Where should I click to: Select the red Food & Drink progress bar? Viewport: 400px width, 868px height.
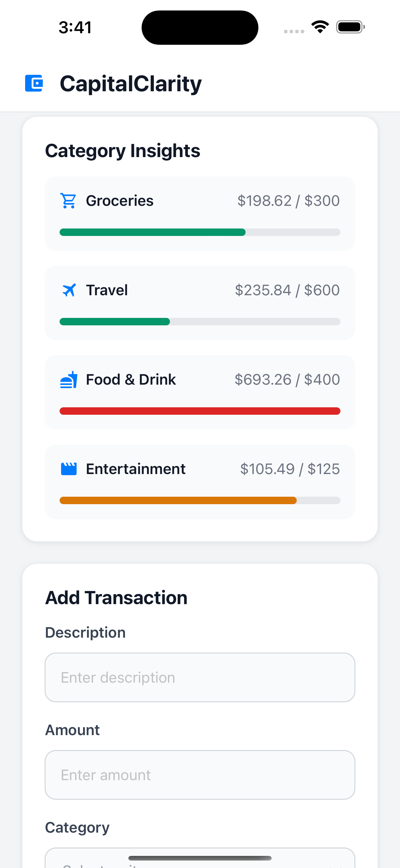tap(200, 411)
